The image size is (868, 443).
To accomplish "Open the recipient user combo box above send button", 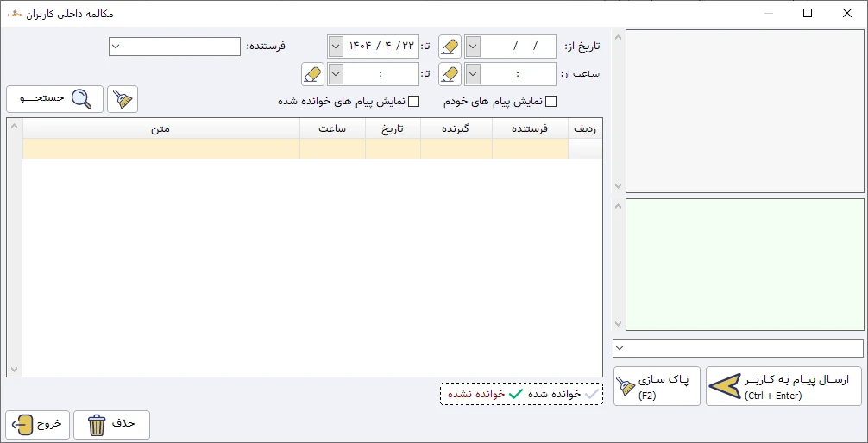I will click(x=738, y=348).
